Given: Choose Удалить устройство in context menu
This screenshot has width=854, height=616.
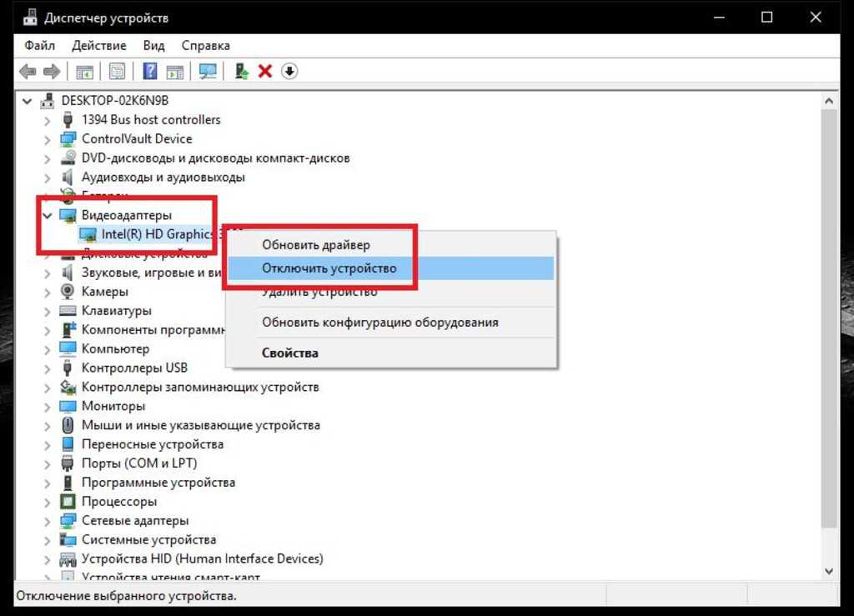Looking at the screenshot, I should tap(392, 292).
